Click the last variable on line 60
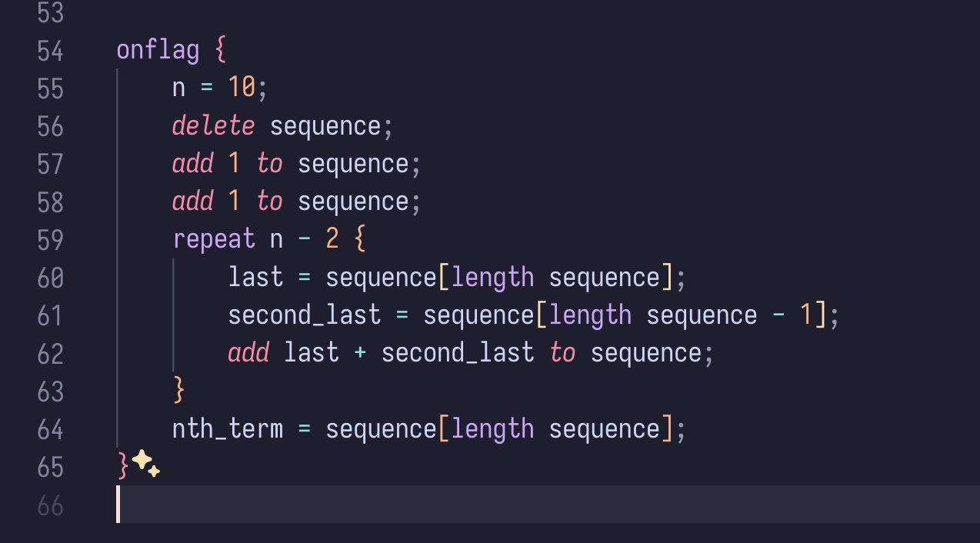Screen dimensions: 980x543 255,277
